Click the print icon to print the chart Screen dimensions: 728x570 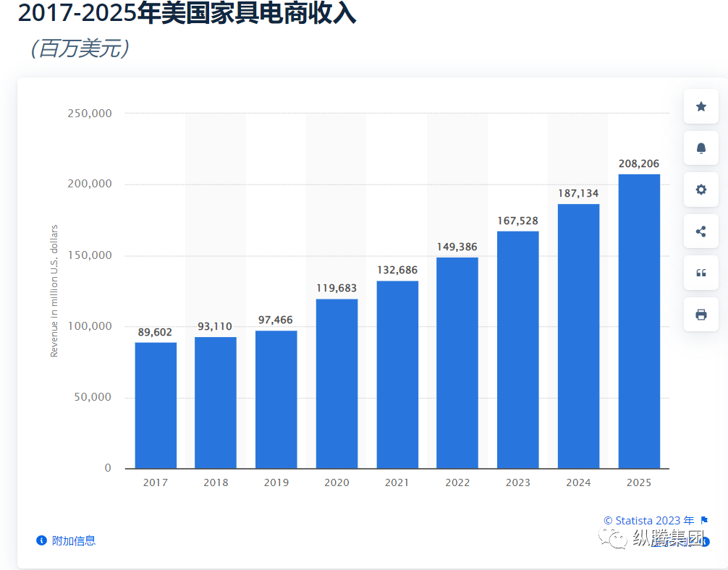(x=701, y=314)
